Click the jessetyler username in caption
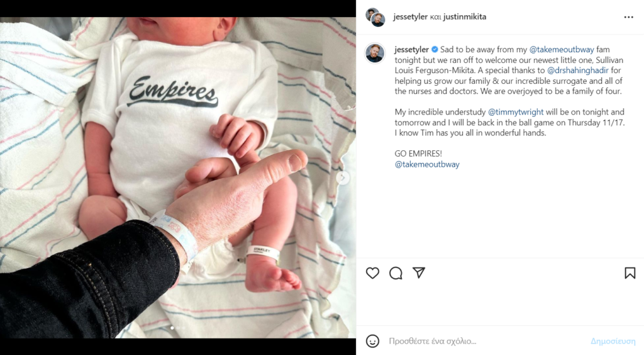 click(x=411, y=50)
